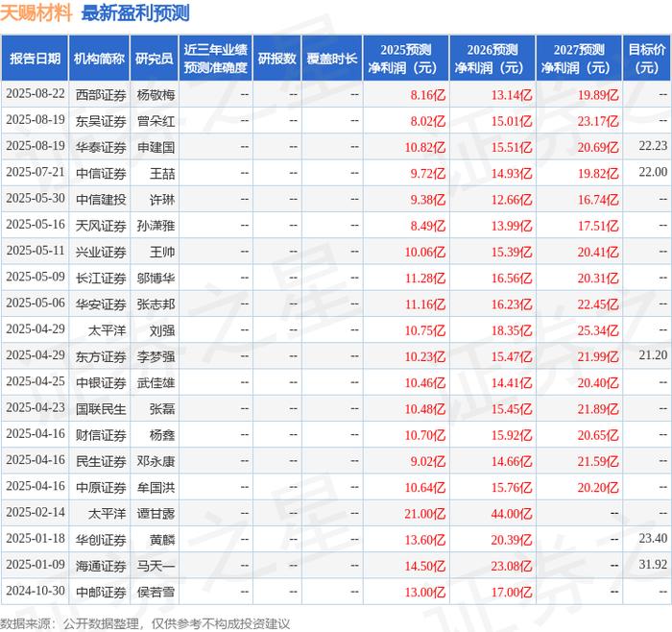Screen dimensions: 672x632
Task: Click the 16.56亿 forecast value
Action: pos(512,278)
